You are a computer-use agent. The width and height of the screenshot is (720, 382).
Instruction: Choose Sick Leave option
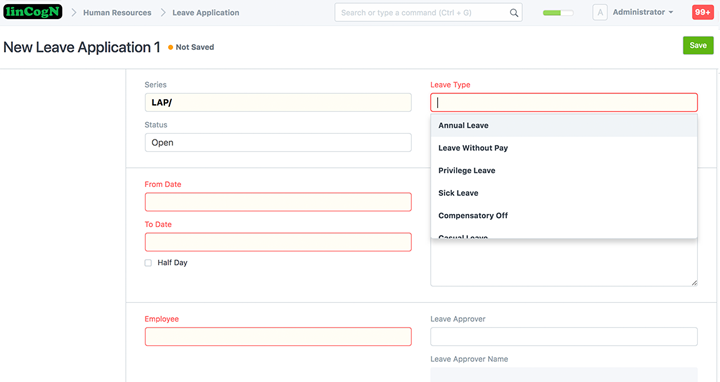[564, 193]
